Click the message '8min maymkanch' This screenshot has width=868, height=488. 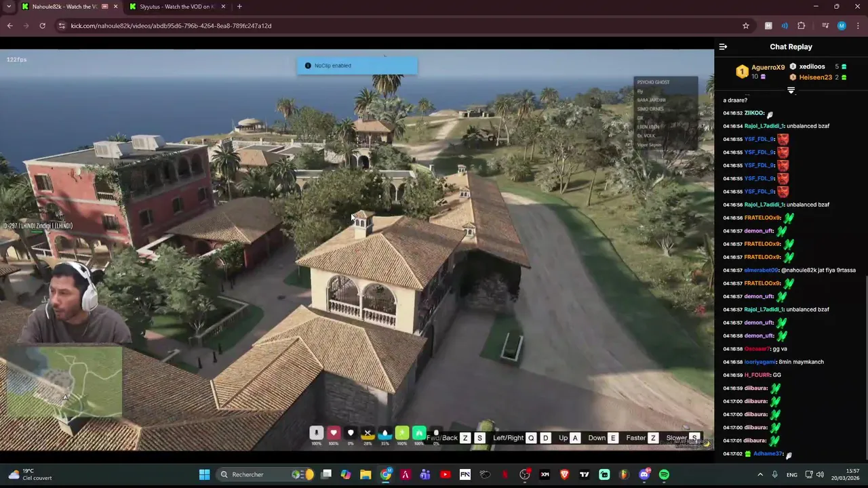801,362
